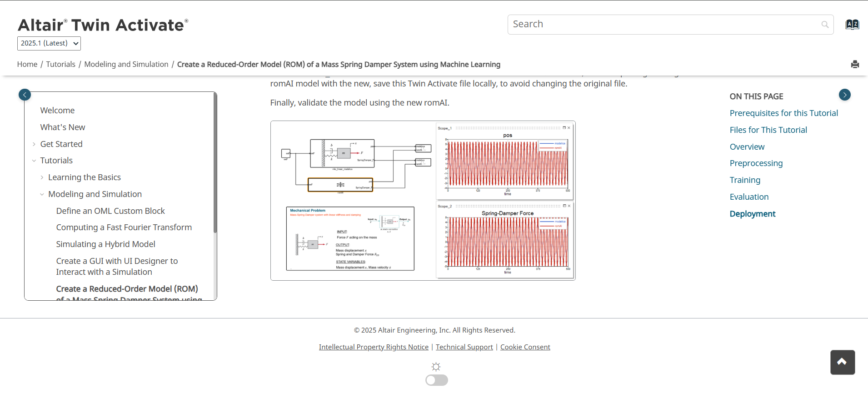Open the Cookie Consent link
The height and width of the screenshot is (394, 868).
click(525, 347)
